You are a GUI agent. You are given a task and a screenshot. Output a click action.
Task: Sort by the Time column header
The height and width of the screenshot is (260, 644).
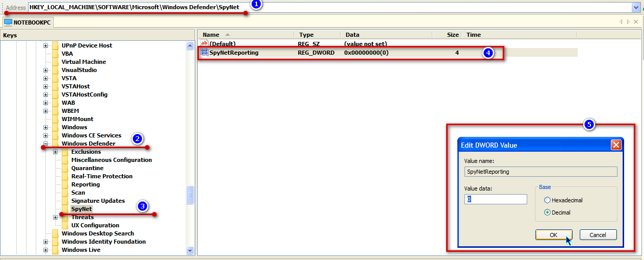(519, 35)
